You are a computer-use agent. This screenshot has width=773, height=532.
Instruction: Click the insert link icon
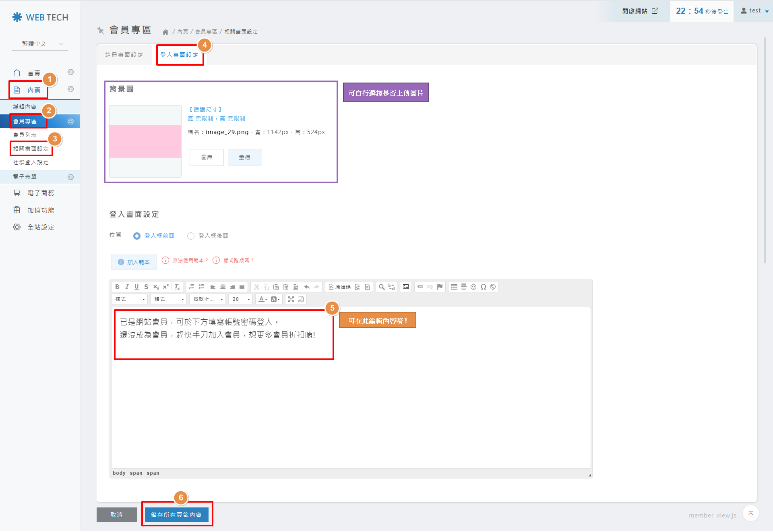[420, 287]
